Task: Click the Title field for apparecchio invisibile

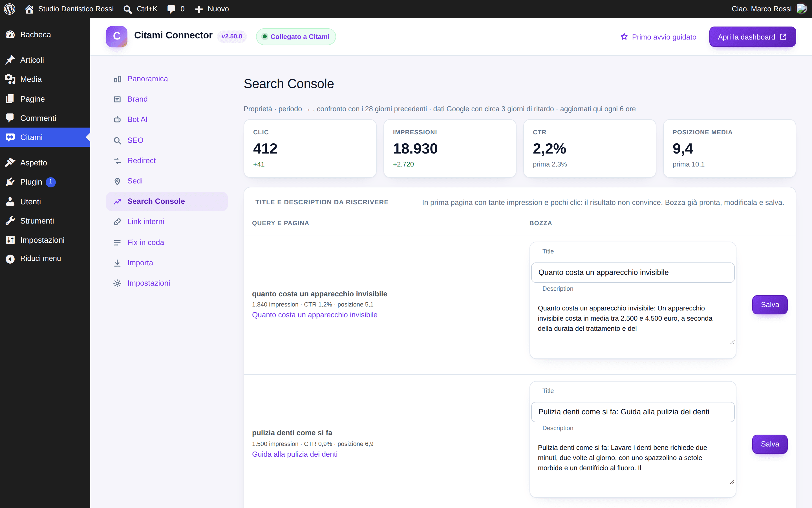Action: [x=632, y=272]
